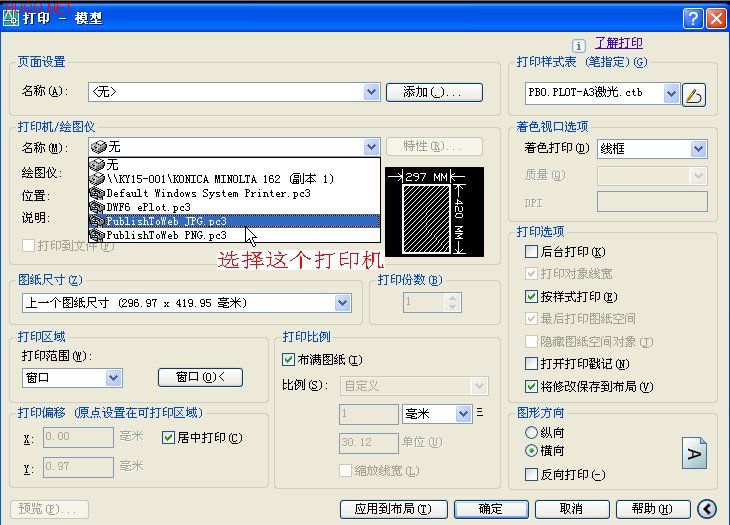
Task: Select DWF6 ePlot.pc3 from the list
Action: pos(234,207)
